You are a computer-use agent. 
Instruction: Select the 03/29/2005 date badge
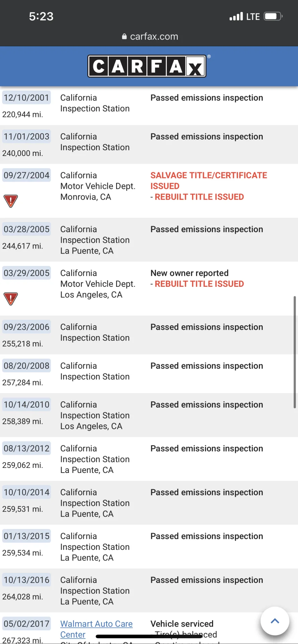(27, 273)
